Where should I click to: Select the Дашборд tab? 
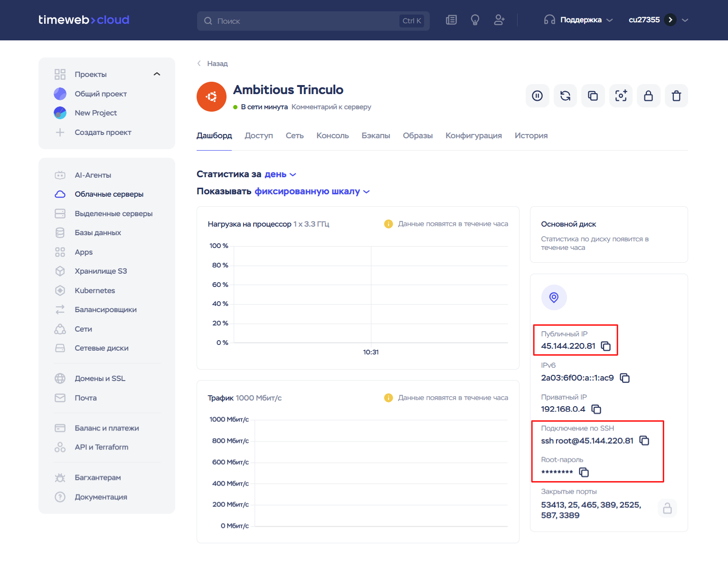214,136
